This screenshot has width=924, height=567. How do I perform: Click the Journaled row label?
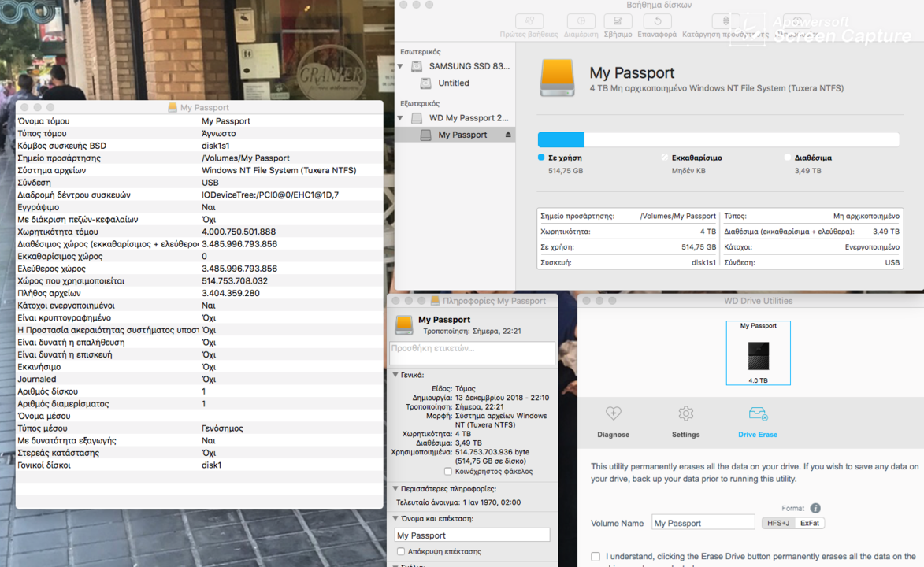coord(36,379)
